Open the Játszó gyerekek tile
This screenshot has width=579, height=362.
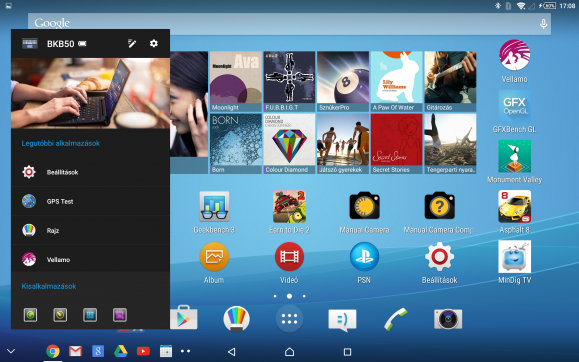click(343, 143)
